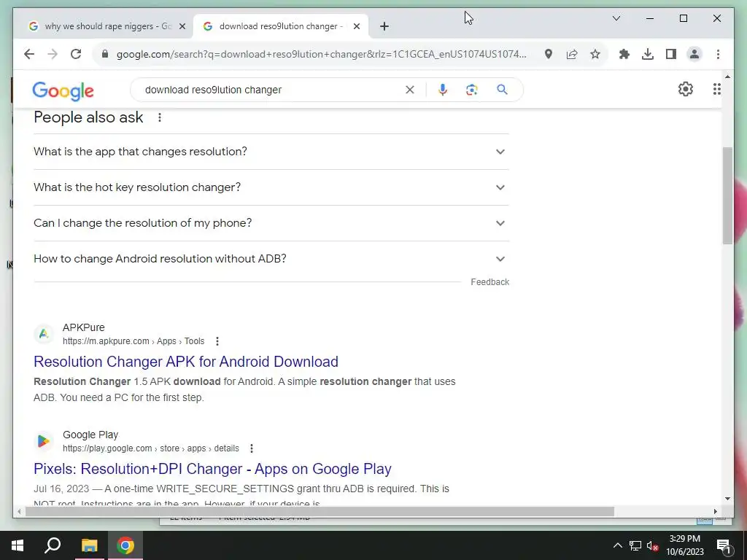Open the taskbar clock and date

click(x=684, y=545)
